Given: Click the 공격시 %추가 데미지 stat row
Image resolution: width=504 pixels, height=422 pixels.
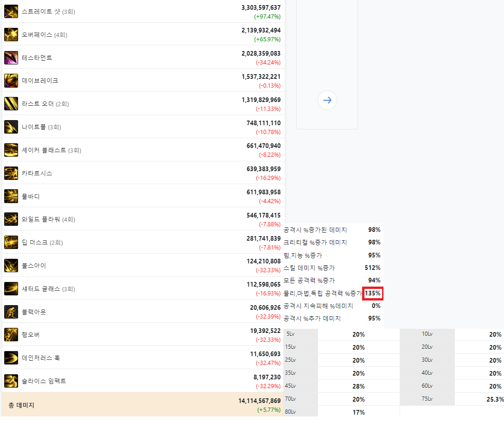Looking at the screenshot, I should [x=332, y=318].
